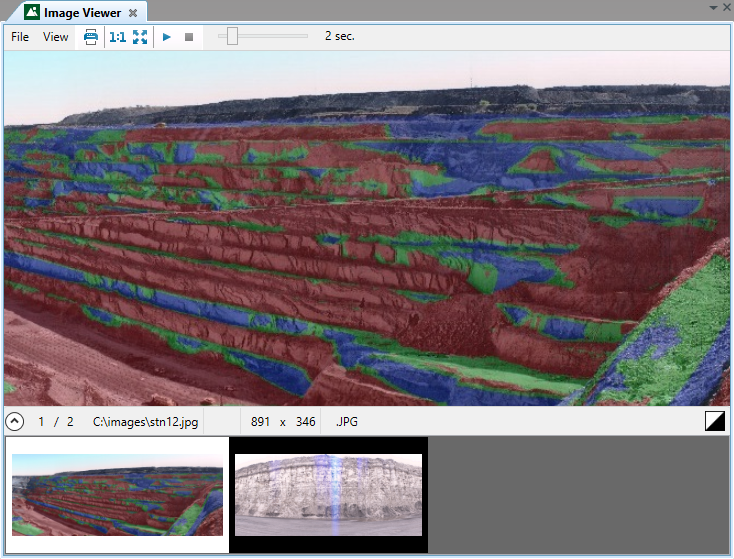This screenshot has height=559, width=734.
Task: Select the stn12 open-pit mine thumbnail
Action: coord(117,495)
